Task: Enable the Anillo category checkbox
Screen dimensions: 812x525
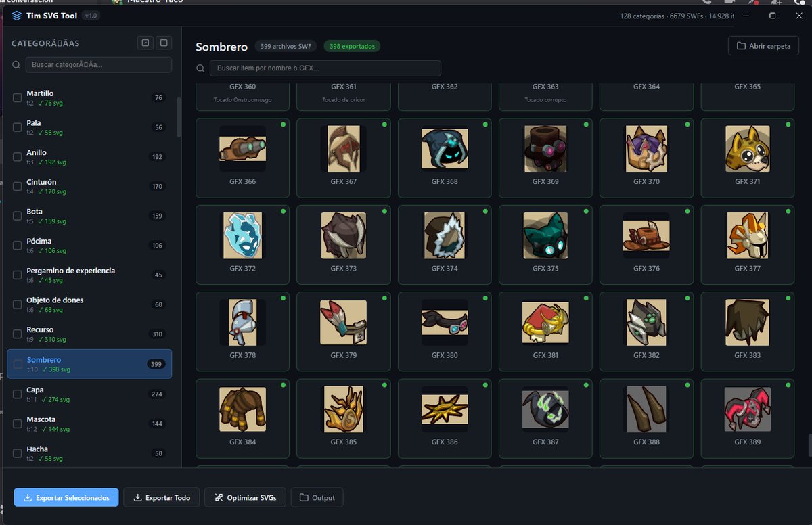Action: point(18,157)
